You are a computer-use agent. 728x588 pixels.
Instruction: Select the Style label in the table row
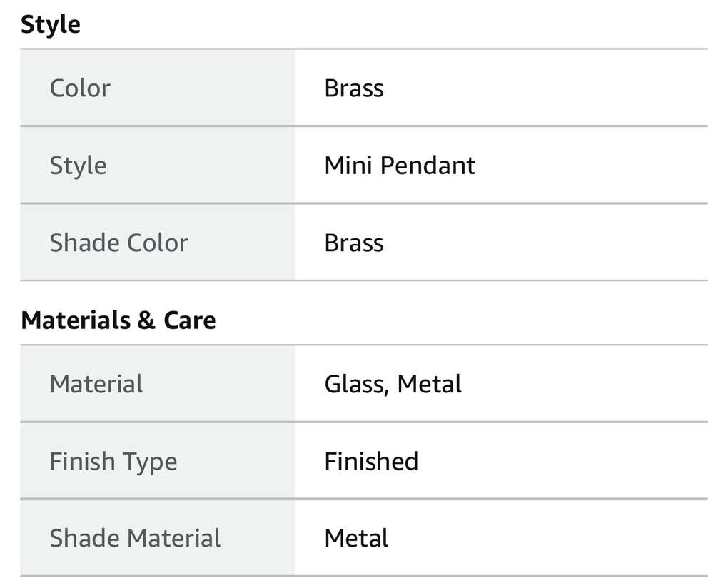pyautogui.click(x=78, y=166)
